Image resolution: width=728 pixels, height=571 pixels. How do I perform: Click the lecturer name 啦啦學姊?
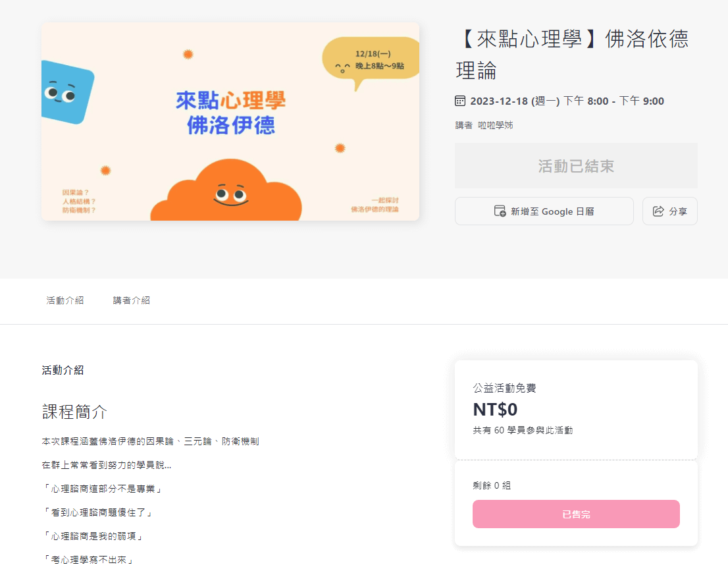pos(495,125)
